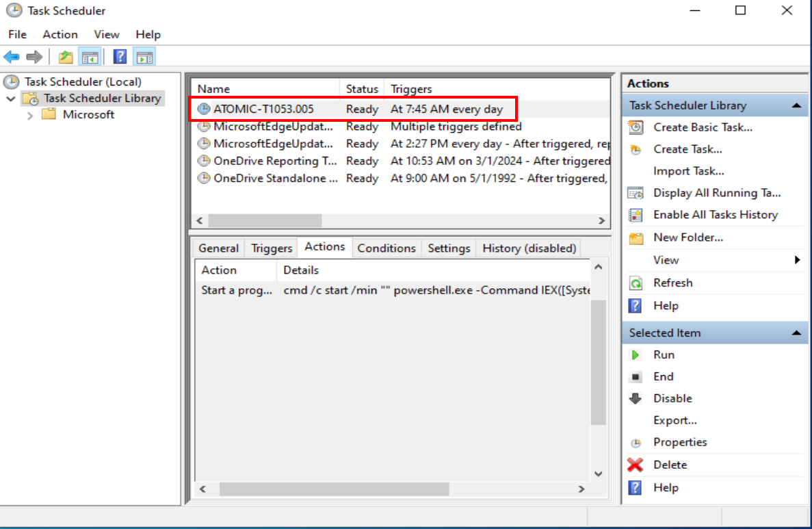Click the Create Basic Task icon

636,127
